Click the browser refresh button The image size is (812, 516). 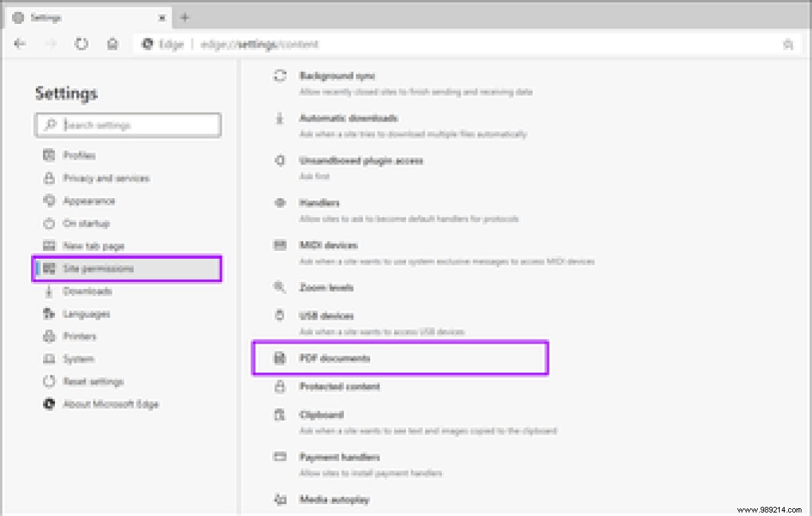click(82, 43)
